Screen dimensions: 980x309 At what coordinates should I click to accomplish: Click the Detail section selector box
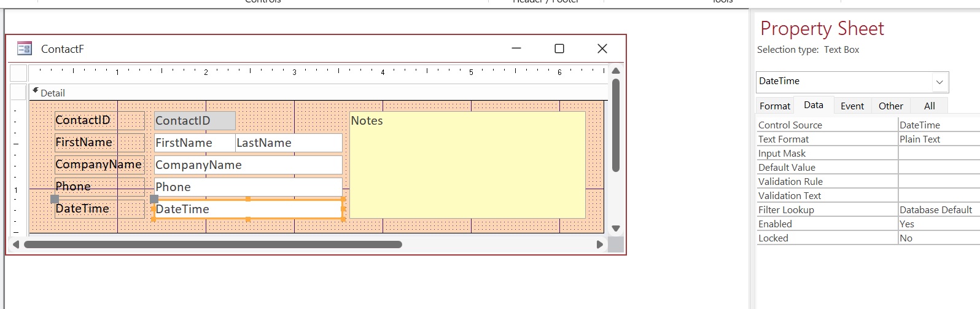point(18,93)
